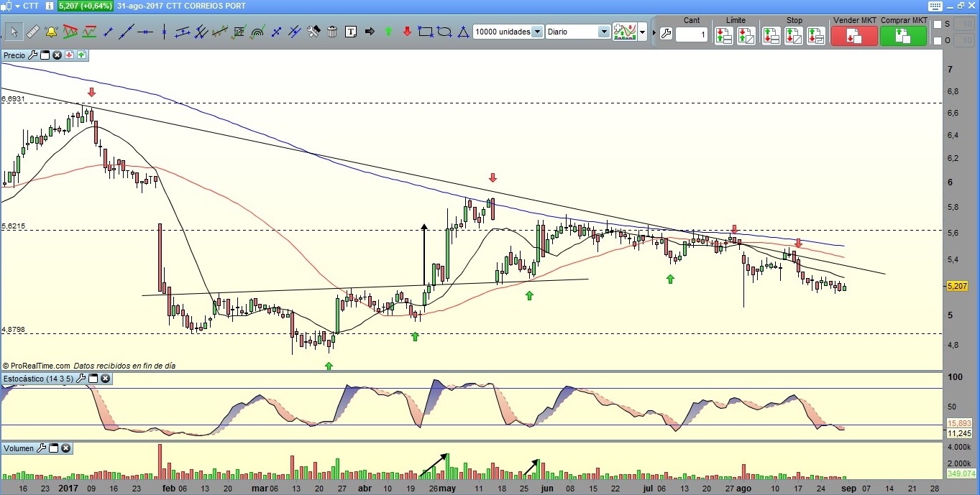Viewport: 980px width, 495px height.
Task: Maximize the Estocástico panel
Action: point(93,378)
